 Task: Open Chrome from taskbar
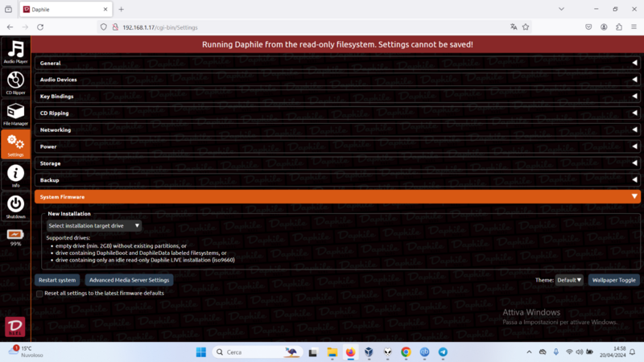pos(406,352)
